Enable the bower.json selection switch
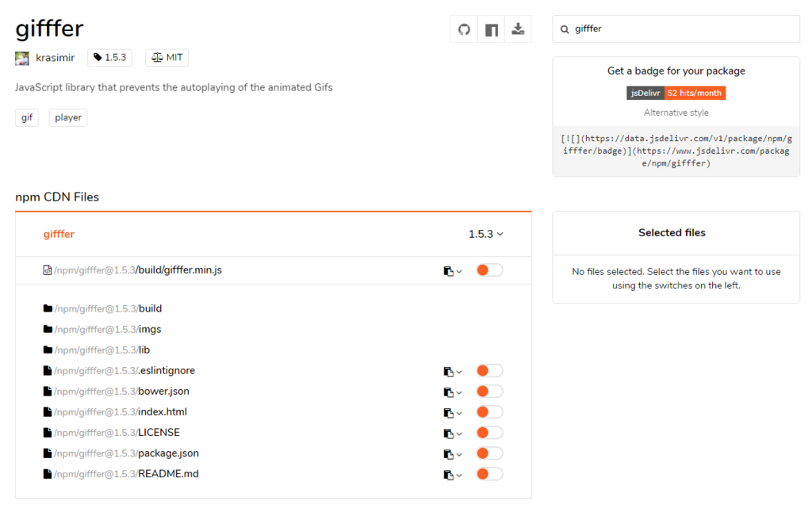The image size is (812, 520). [x=489, y=391]
